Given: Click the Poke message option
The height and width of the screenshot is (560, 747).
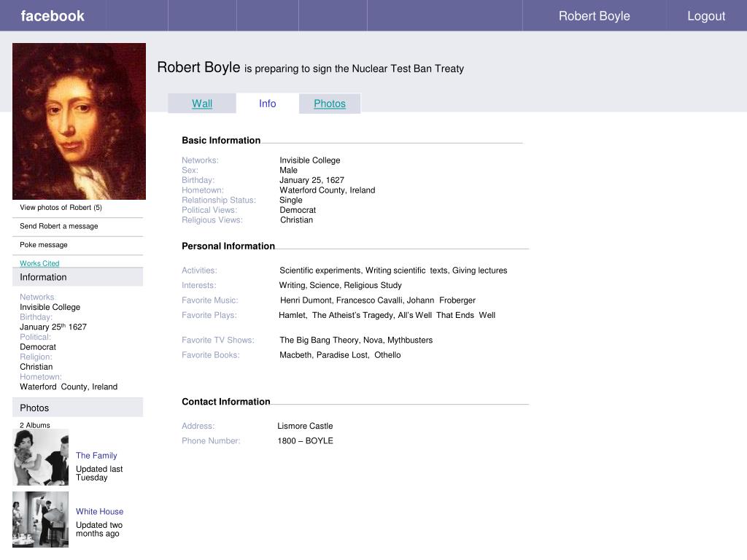Looking at the screenshot, I should pos(43,244).
